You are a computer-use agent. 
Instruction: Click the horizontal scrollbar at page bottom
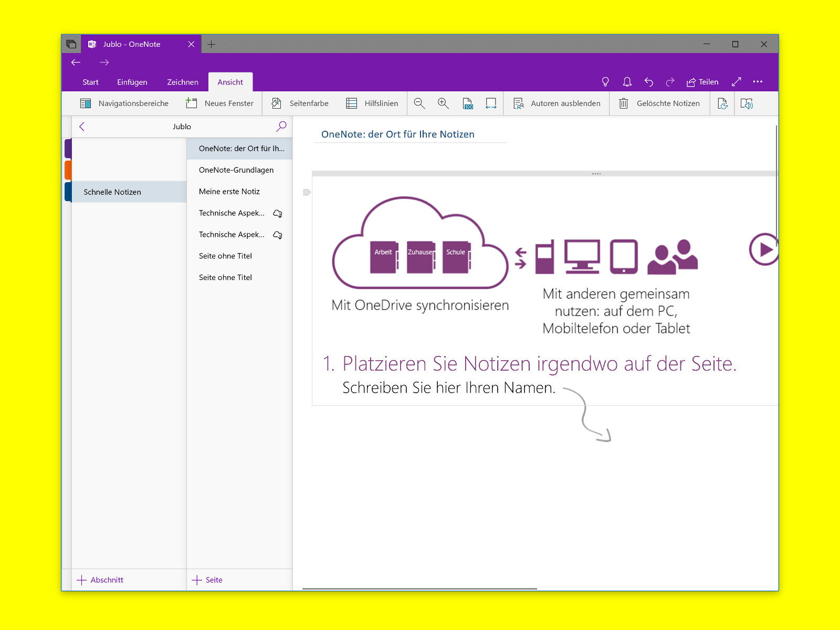click(x=419, y=589)
